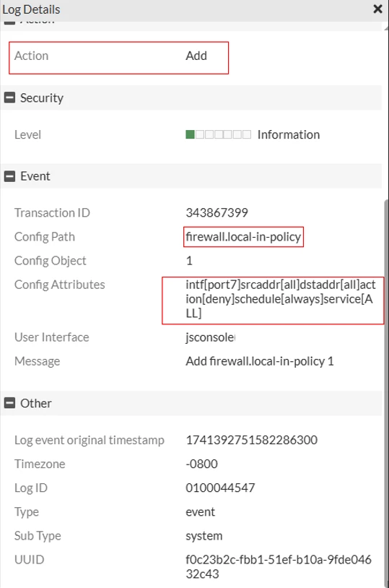The image size is (389, 588).
Task: Click the jsconsole user interface value
Action: click(210, 337)
